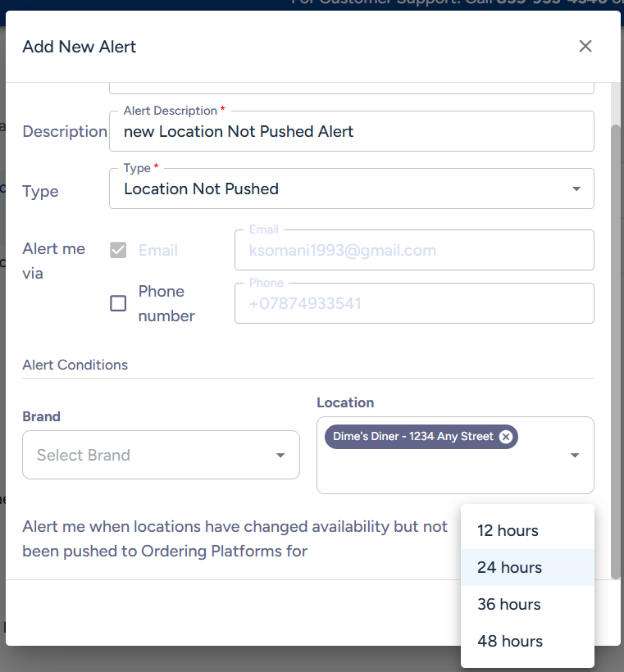
Task: Click the Dime's Diner location chip
Action: tap(412, 437)
